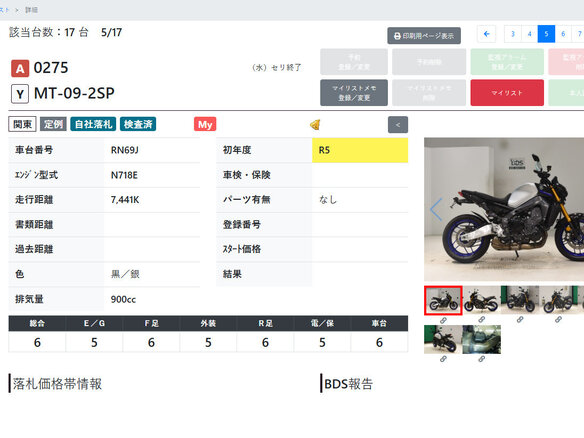Viewport: 584px width, 438px height.
Task: Click the 電/保 score header
Action: [322, 324]
